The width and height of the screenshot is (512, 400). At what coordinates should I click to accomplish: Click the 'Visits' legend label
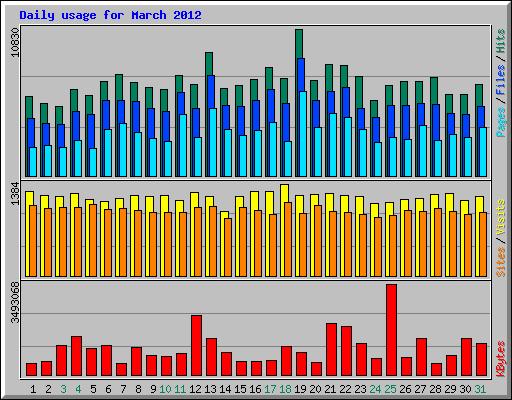(501, 218)
